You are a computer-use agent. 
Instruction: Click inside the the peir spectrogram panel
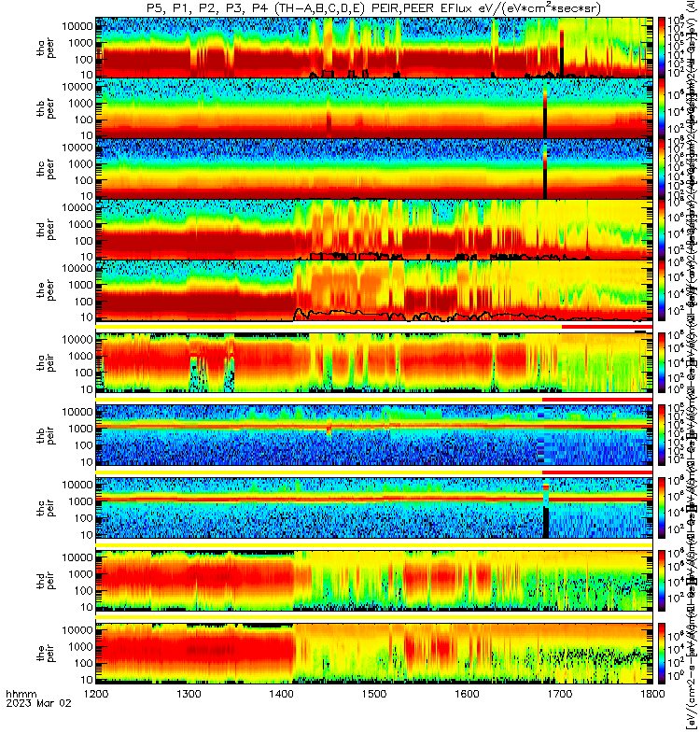[x=374, y=653]
